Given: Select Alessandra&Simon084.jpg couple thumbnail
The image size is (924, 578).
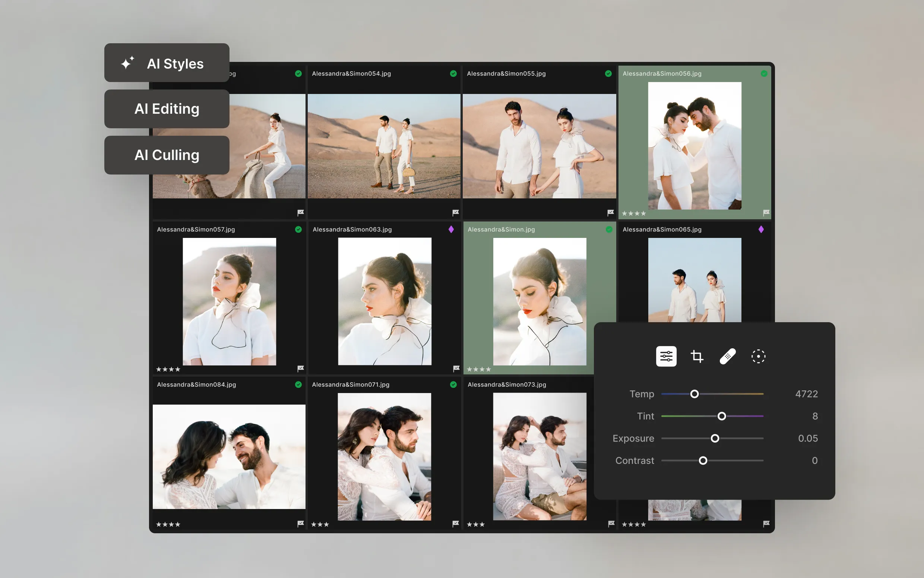Looking at the screenshot, I should pyautogui.click(x=229, y=457).
